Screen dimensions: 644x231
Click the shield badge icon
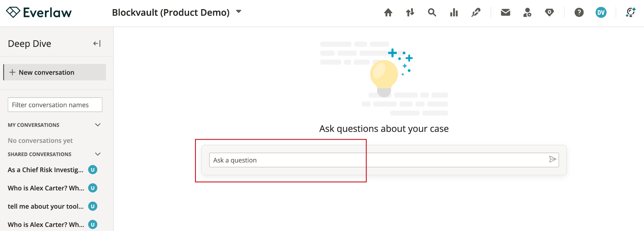549,13
